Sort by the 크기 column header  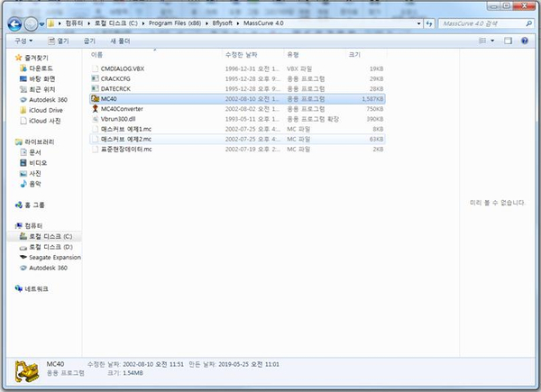(x=354, y=54)
